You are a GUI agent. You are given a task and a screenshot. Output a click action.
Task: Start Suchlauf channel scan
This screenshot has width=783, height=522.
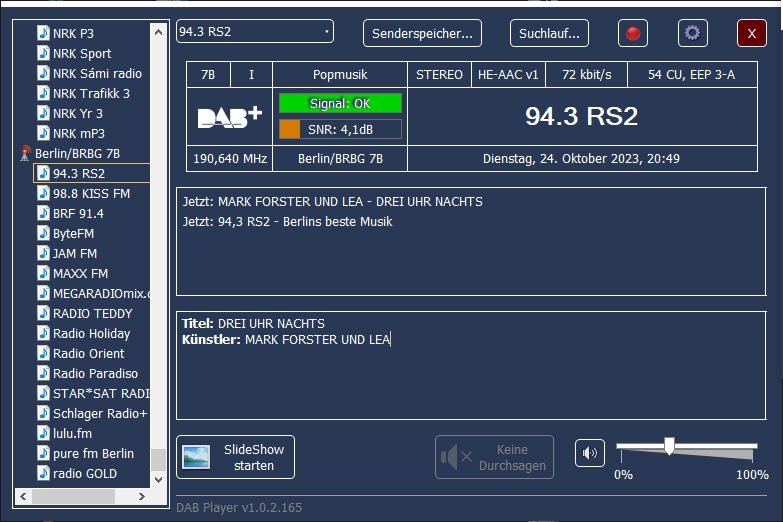(x=549, y=33)
